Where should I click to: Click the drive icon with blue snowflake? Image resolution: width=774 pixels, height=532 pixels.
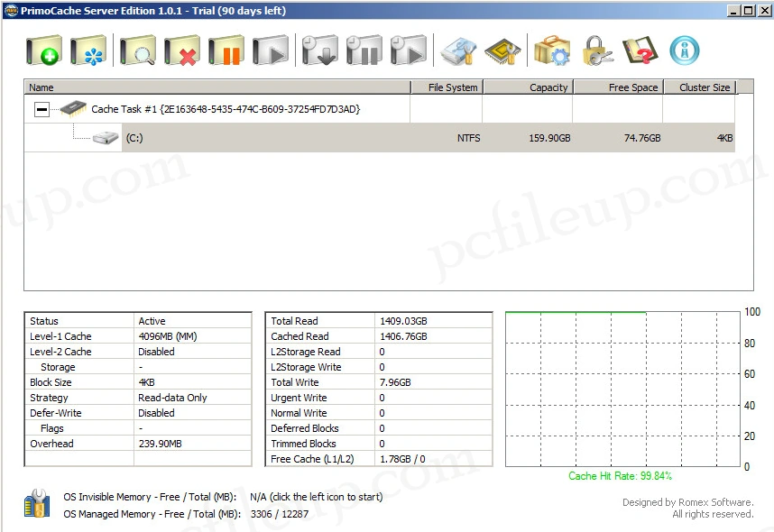88,50
